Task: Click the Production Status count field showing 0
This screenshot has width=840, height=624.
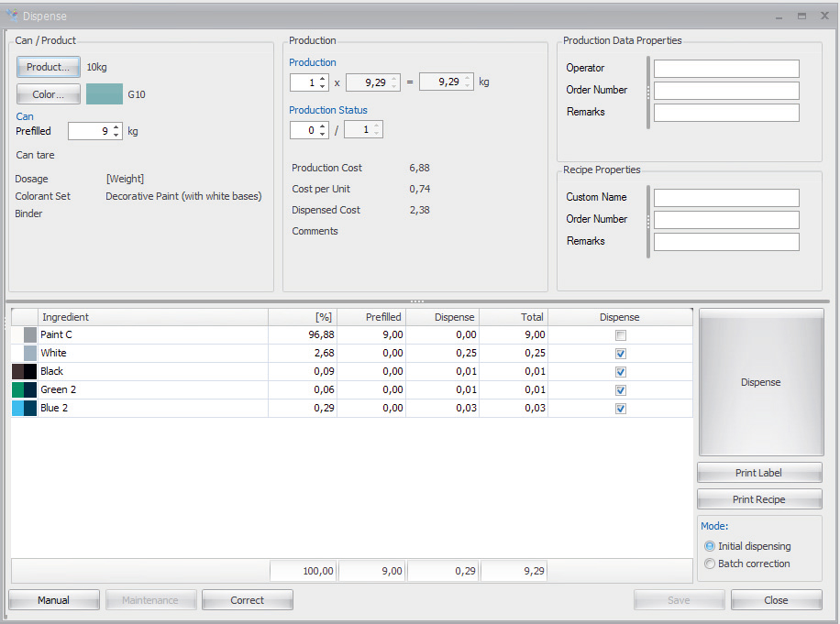Action: point(304,129)
